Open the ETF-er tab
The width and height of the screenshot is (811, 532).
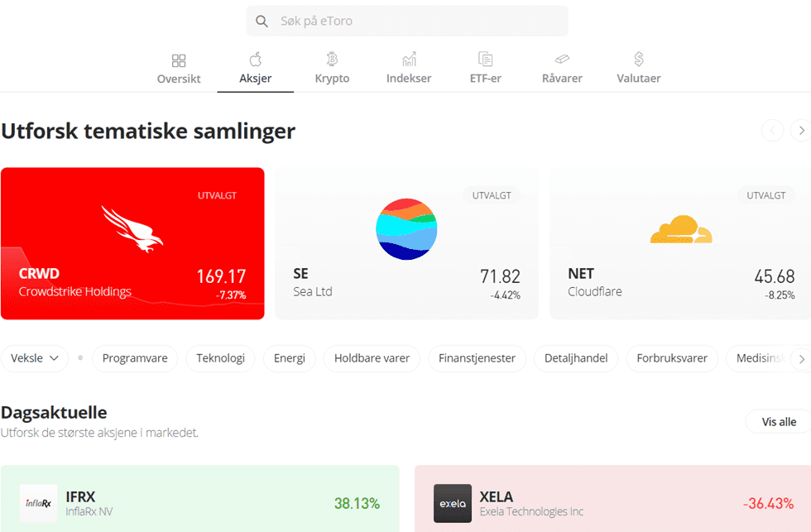pyautogui.click(x=485, y=78)
